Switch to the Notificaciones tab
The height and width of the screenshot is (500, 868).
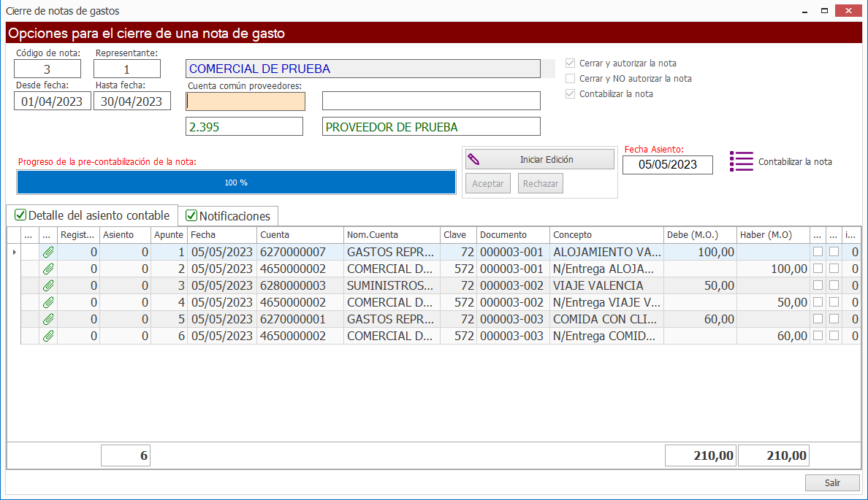[228, 216]
